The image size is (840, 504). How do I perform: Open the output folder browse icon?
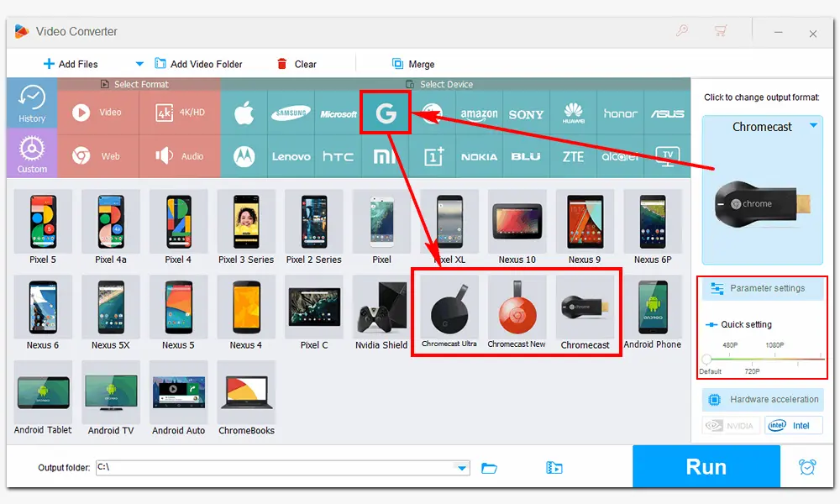(x=490, y=468)
